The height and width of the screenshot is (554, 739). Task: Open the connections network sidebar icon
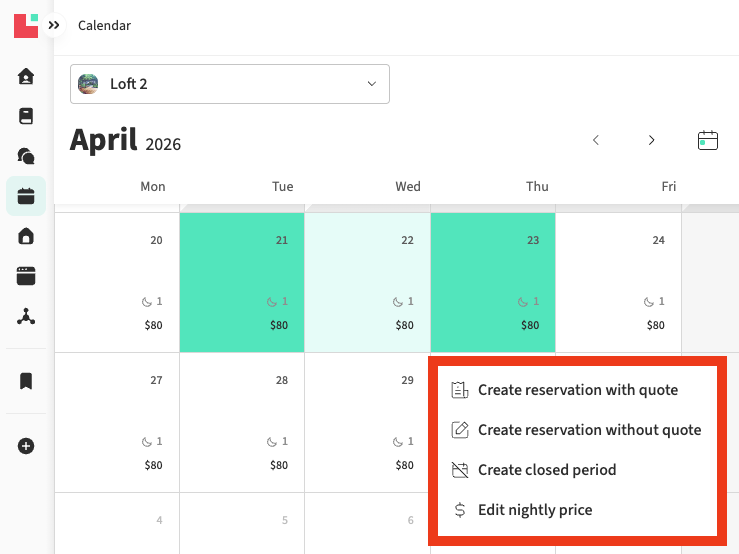[26, 316]
